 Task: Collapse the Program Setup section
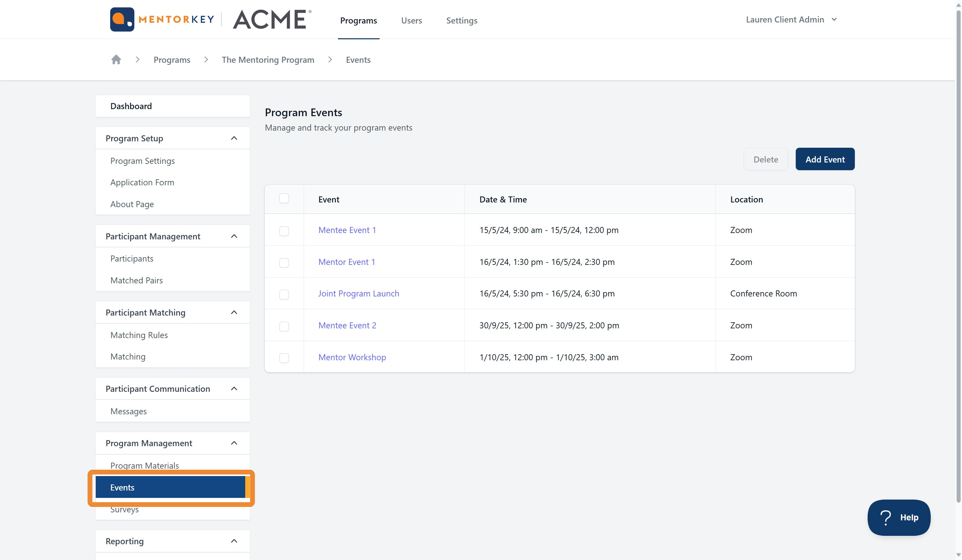pyautogui.click(x=234, y=138)
